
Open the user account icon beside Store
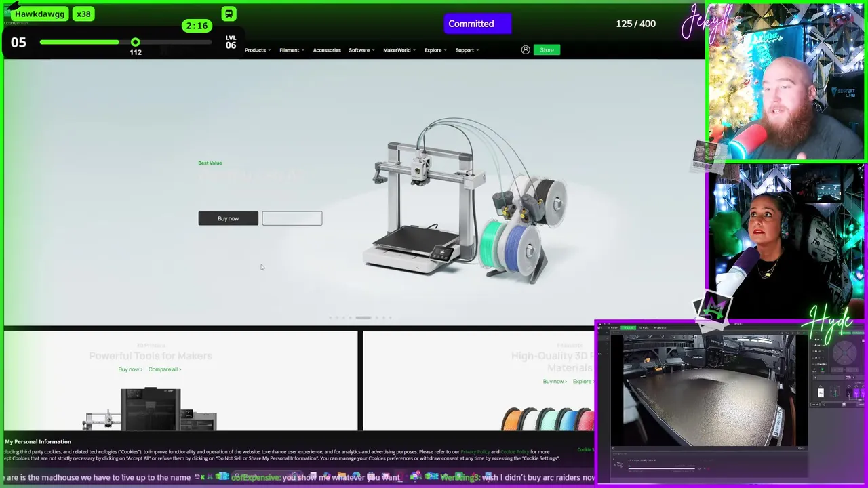click(x=526, y=49)
